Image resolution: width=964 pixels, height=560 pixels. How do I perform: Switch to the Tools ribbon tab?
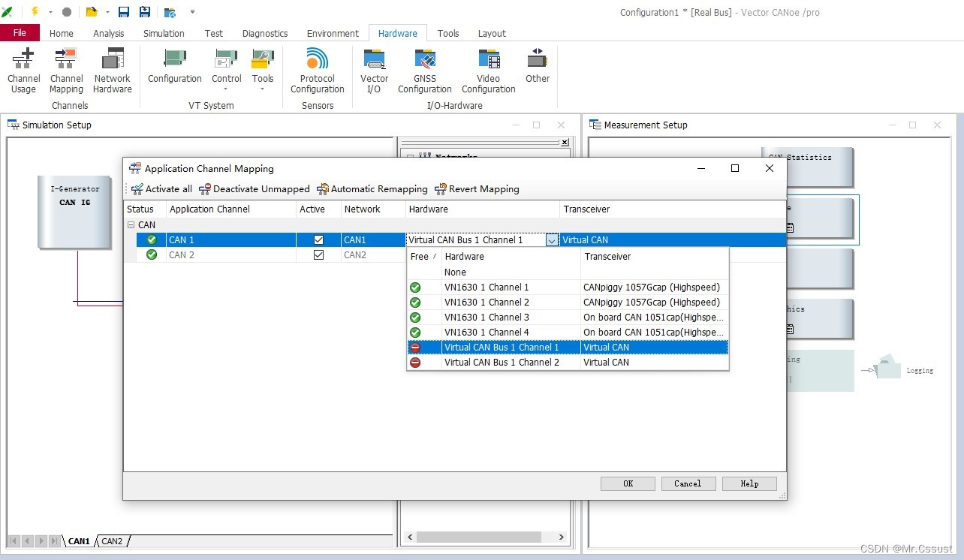(448, 33)
